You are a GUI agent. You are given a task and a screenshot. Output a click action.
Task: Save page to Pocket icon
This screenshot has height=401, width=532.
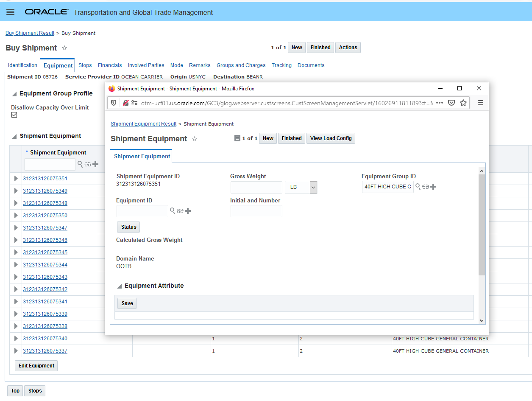451,103
